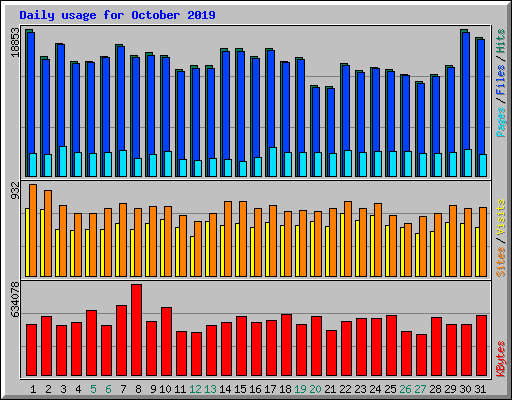Screen dimensions: 512x400
Task: Click day label '10' on the x-axis
Action: pyautogui.click(x=165, y=389)
